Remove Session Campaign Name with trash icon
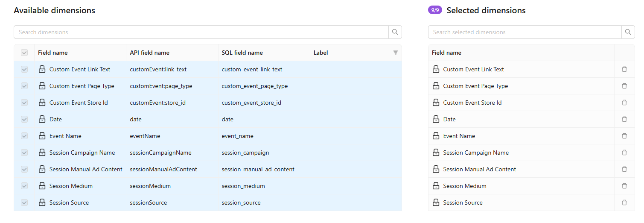Image resolution: width=644 pixels, height=223 pixels. (x=624, y=153)
